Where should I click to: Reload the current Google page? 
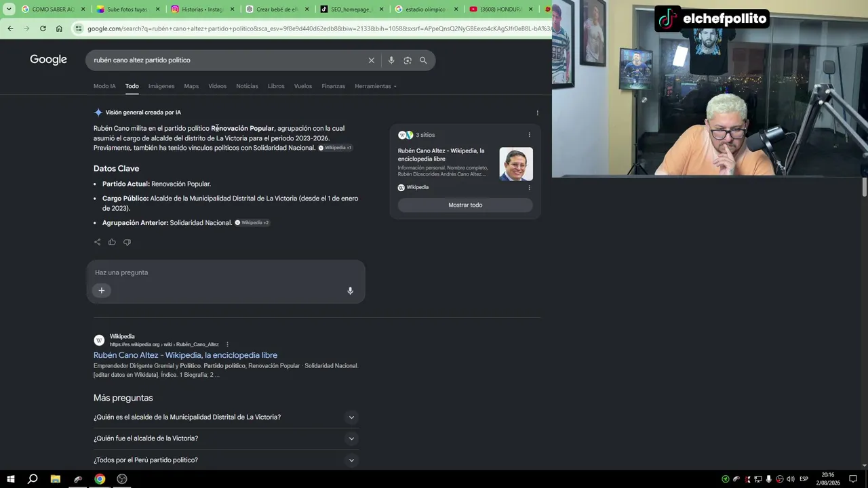(x=43, y=28)
